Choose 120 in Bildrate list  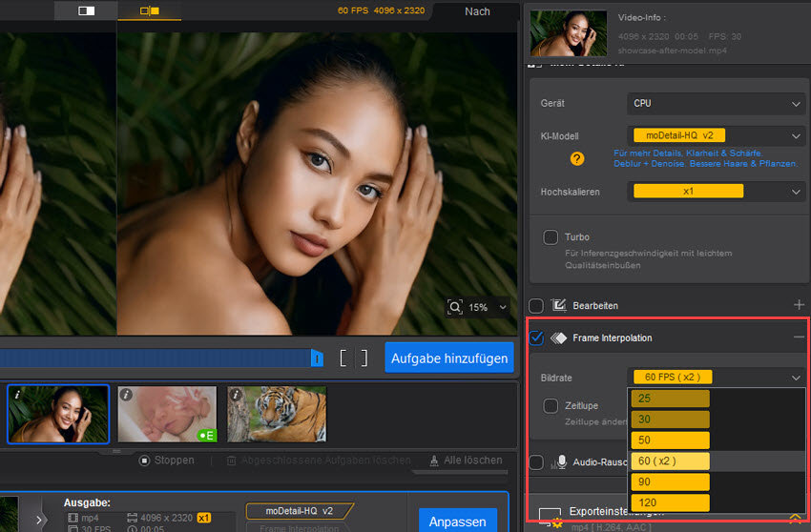point(670,502)
